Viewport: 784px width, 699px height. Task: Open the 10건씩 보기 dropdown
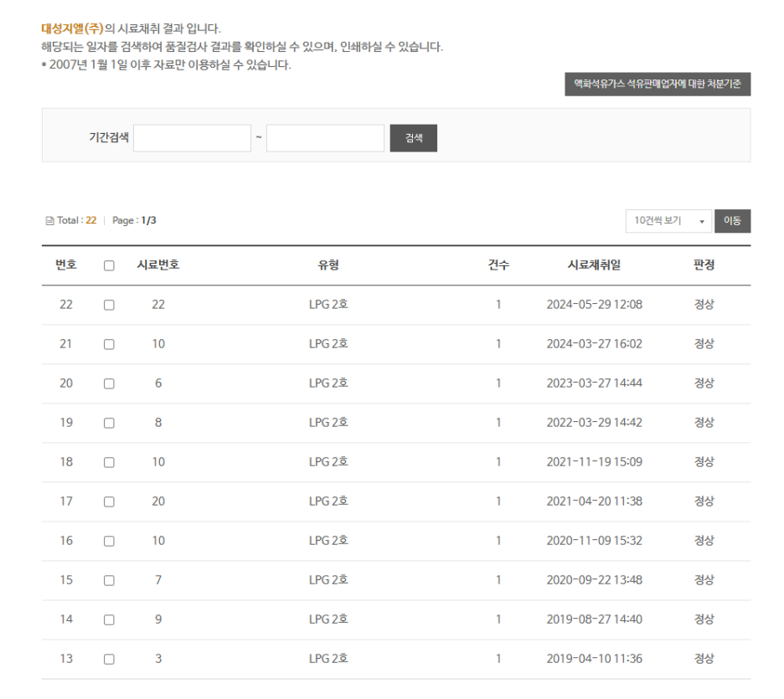tap(669, 221)
